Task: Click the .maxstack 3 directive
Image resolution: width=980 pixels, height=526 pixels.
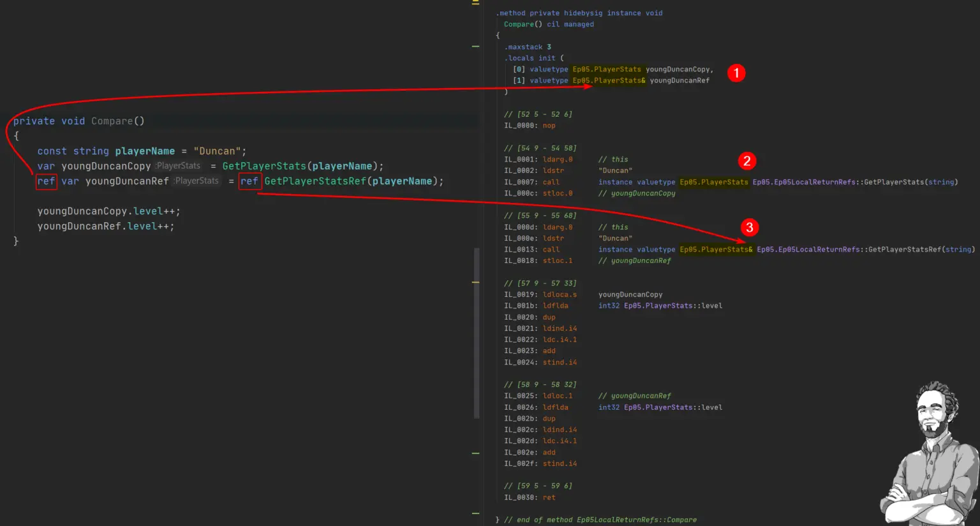Action: point(527,47)
